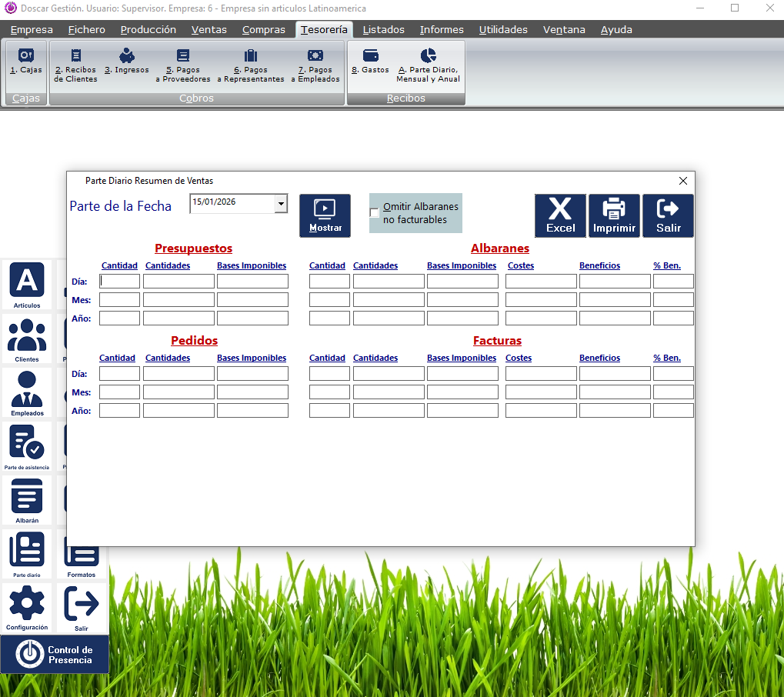Open Recibos de Clientes in ribbon
The width and height of the screenshot is (784, 697).
(x=75, y=63)
